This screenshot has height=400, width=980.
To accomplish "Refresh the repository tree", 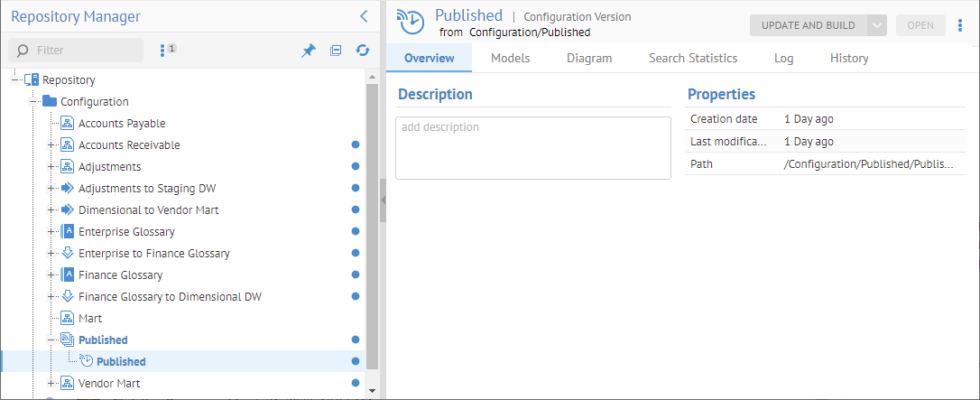I will click(x=363, y=51).
